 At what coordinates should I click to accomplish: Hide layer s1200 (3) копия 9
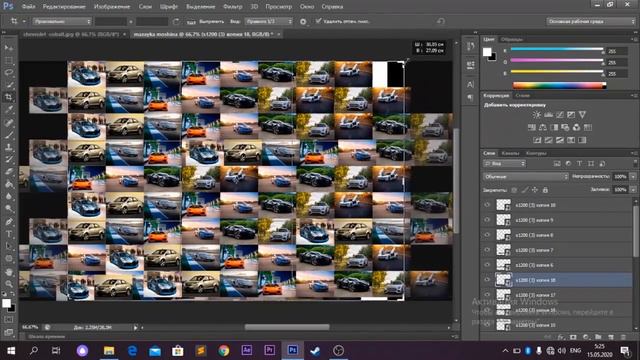click(x=487, y=220)
